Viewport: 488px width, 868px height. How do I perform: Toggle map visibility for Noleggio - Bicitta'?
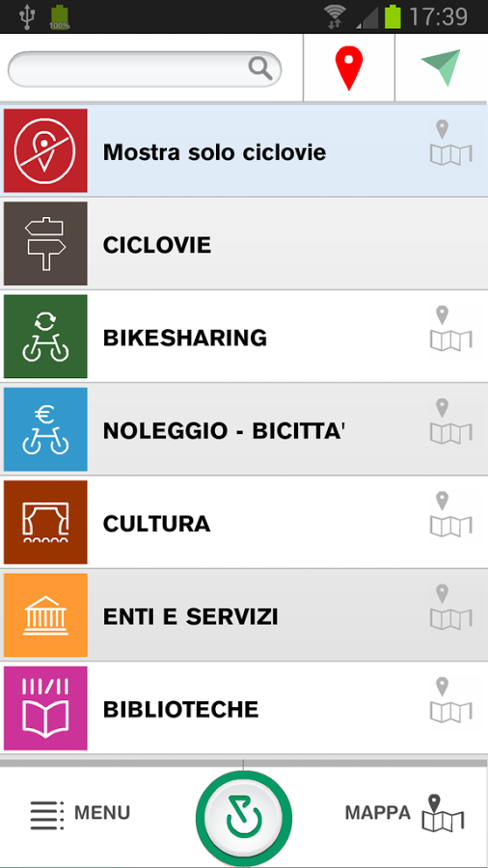[450, 421]
